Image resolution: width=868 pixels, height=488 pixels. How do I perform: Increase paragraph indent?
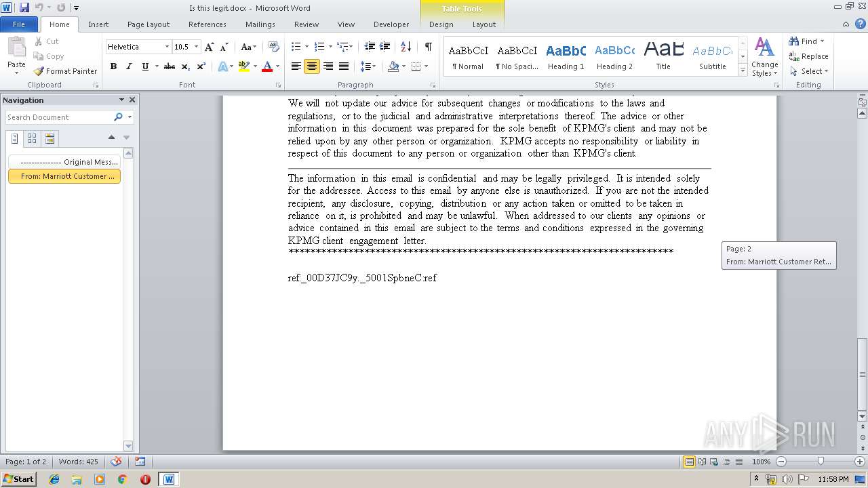click(384, 47)
